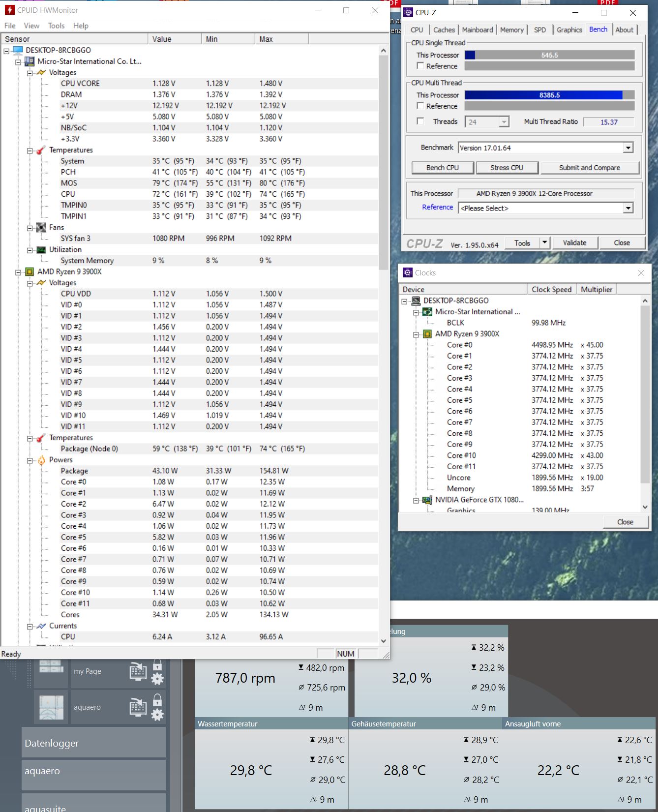The height and width of the screenshot is (812, 658).
Task: Click the Currents icon under Ryzen
Action: click(41, 626)
